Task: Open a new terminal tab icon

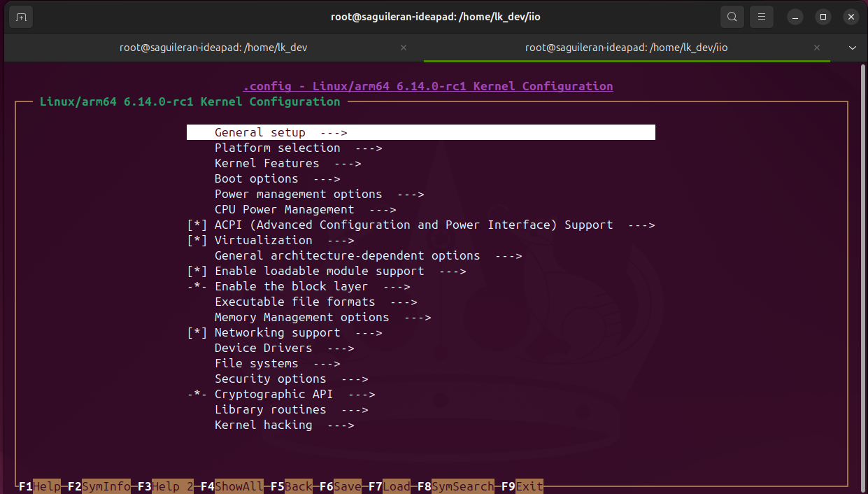Action: pyautogui.click(x=22, y=17)
